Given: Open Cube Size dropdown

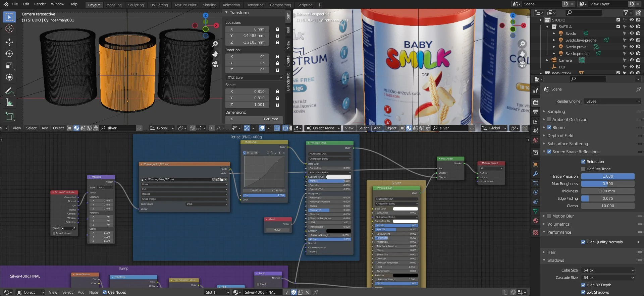Looking at the screenshot, I should pos(608,270).
